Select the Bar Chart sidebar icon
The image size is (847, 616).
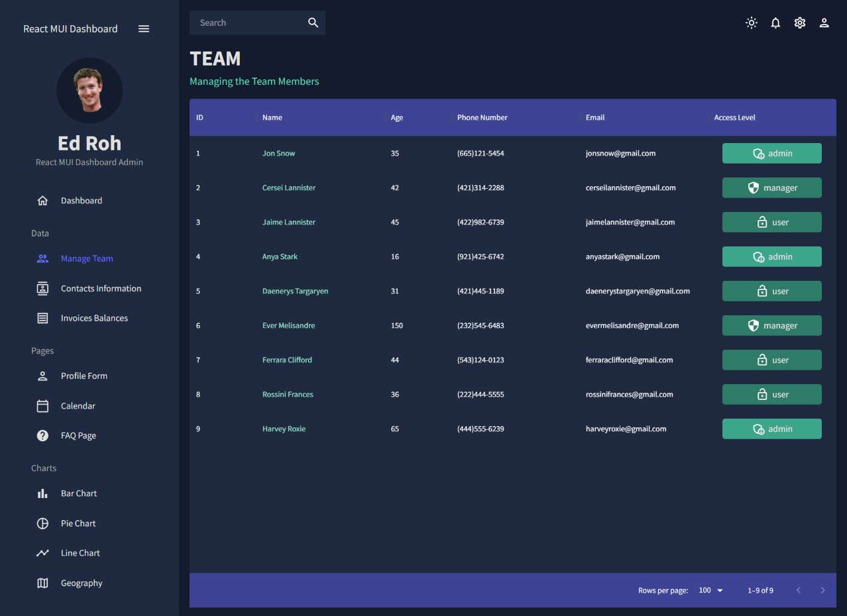point(42,493)
